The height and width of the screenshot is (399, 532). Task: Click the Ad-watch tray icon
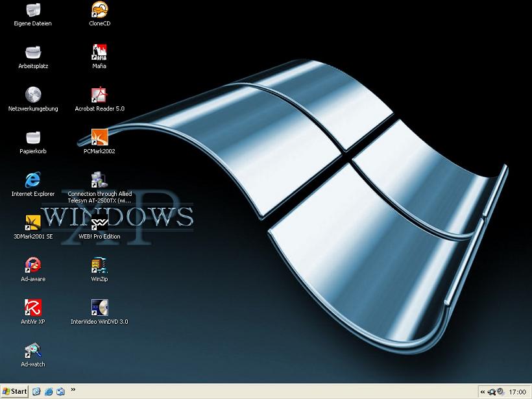click(x=491, y=393)
